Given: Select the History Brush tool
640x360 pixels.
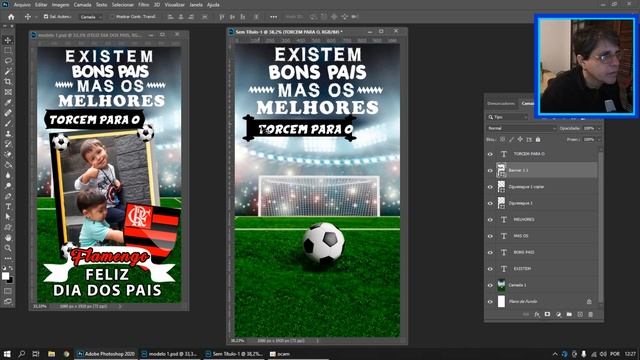Looking at the screenshot, I should coord(8,144).
